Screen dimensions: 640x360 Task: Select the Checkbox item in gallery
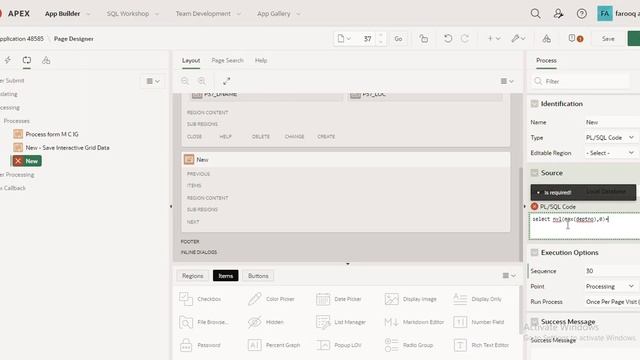pyautogui.click(x=200, y=299)
